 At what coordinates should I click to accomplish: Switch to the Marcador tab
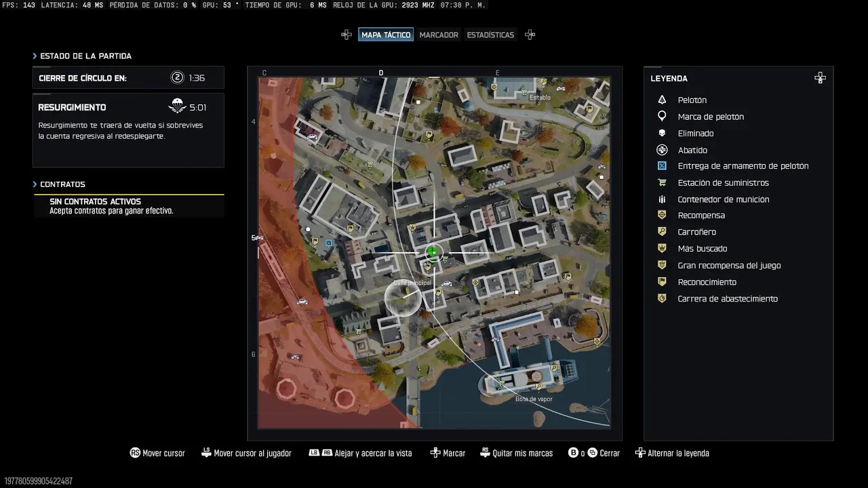(439, 35)
